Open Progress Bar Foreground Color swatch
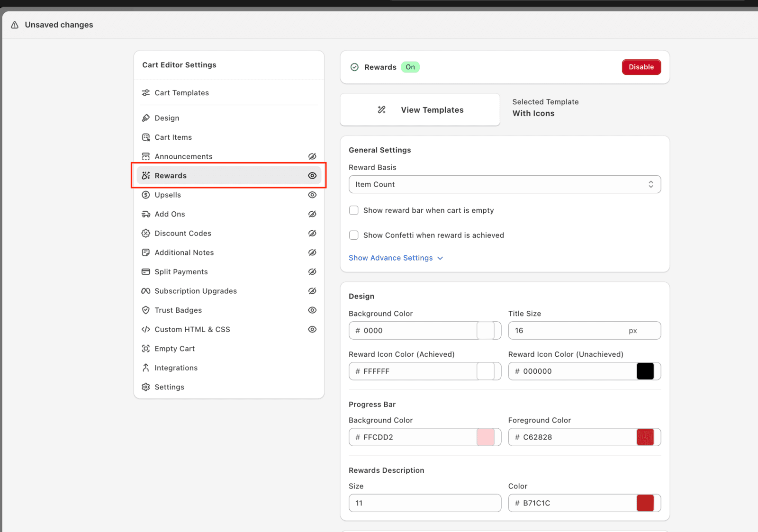 coord(645,437)
